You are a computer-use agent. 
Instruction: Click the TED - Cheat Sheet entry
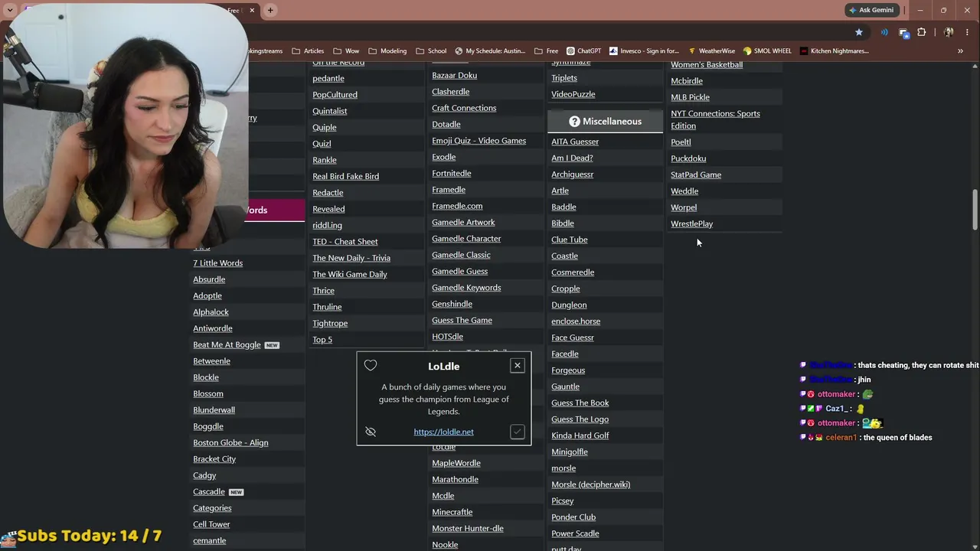click(x=345, y=242)
